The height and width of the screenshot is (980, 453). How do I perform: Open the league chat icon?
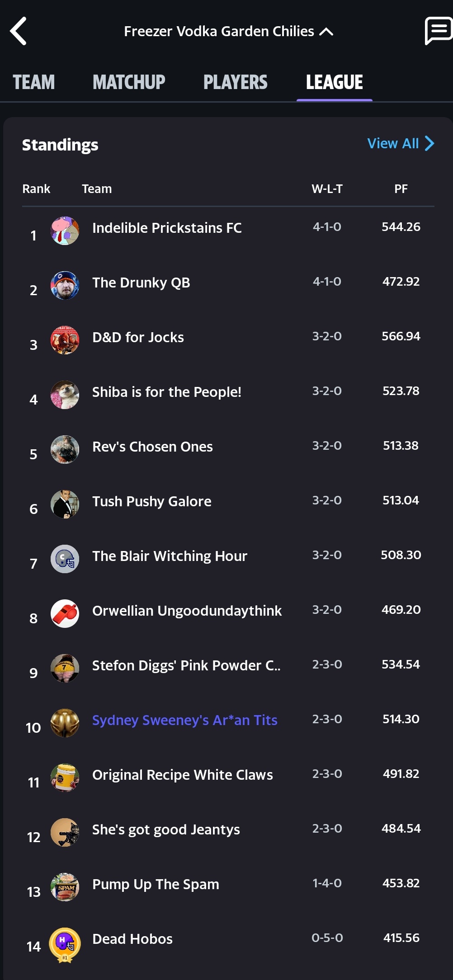pos(438,31)
